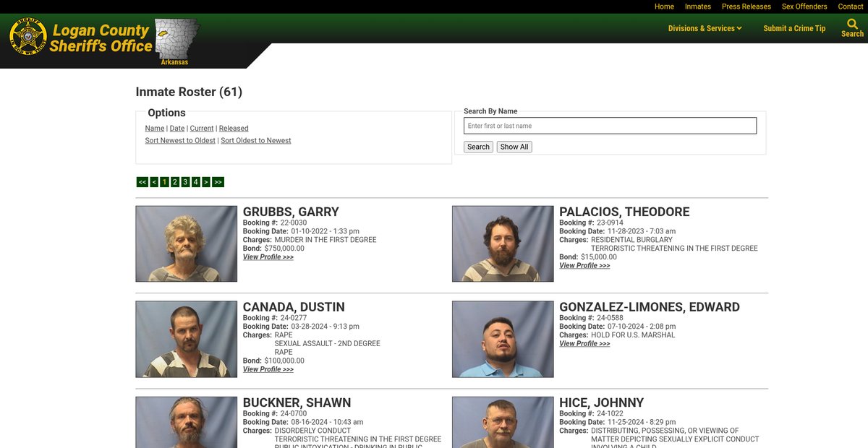This screenshot has width=868, height=448.
Task: Open Grubbs, Garry mugshot thumbnail
Action: pos(187,244)
